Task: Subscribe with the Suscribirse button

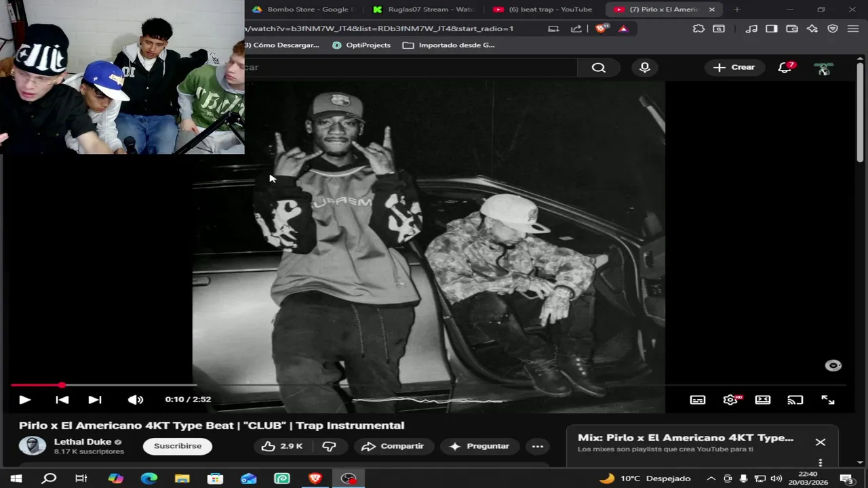Action: pyautogui.click(x=178, y=446)
